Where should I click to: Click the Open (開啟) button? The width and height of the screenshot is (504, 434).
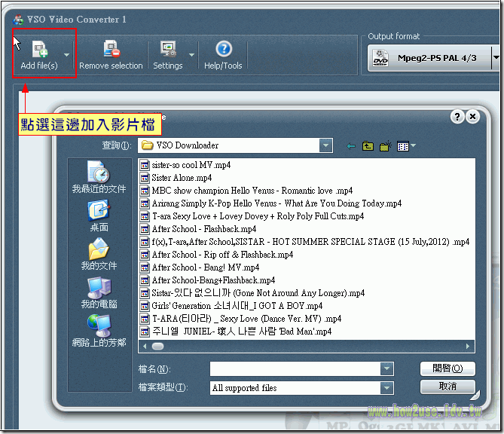click(x=447, y=368)
